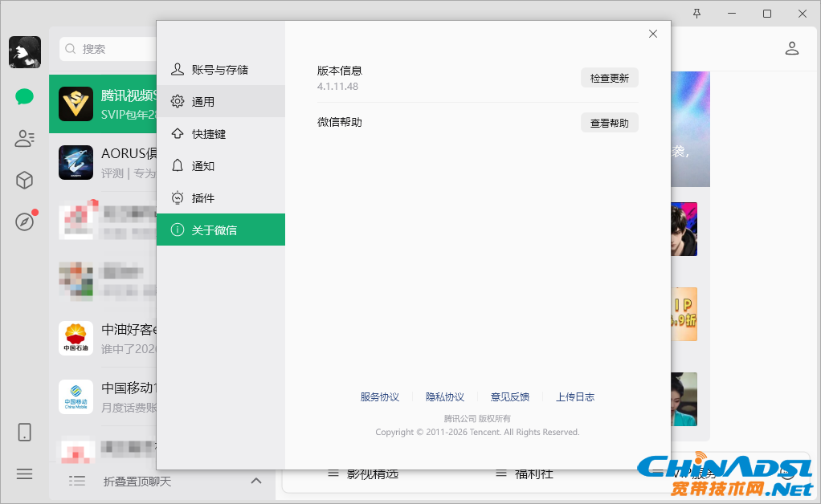This screenshot has height=504, width=821.
Task: Open the Discover compass icon
Action: [x=25, y=222]
